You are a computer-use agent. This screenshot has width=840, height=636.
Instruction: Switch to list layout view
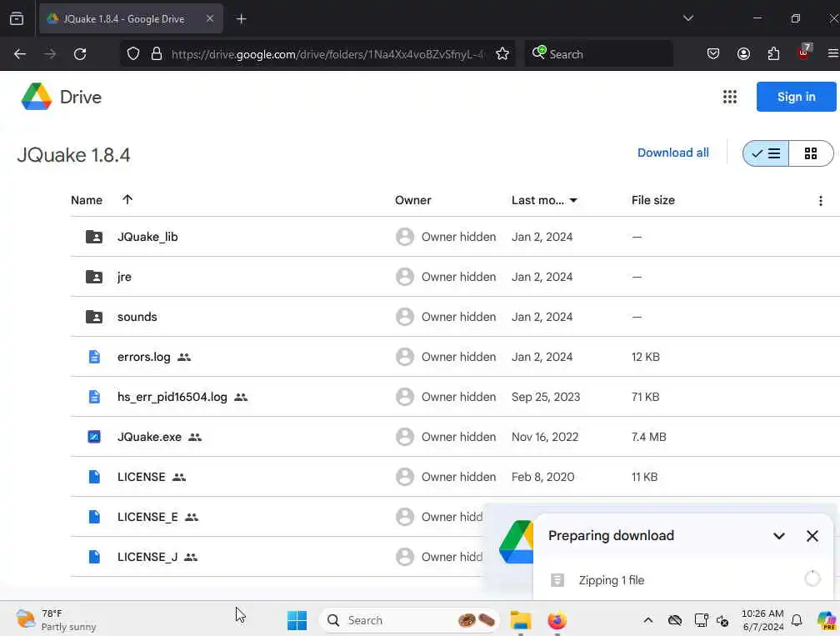(x=766, y=153)
